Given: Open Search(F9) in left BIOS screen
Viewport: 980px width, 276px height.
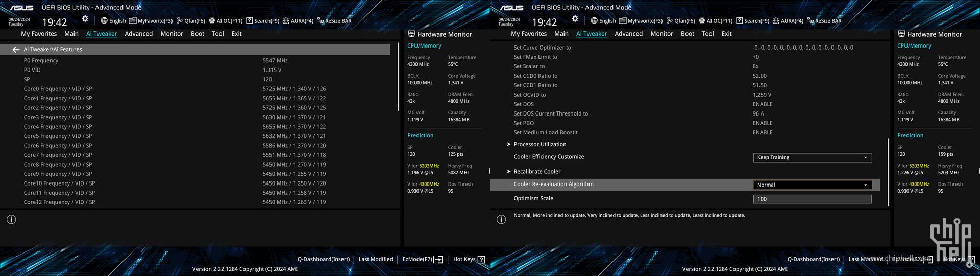Looking at the screenshot, I should (x=262, y=21).
